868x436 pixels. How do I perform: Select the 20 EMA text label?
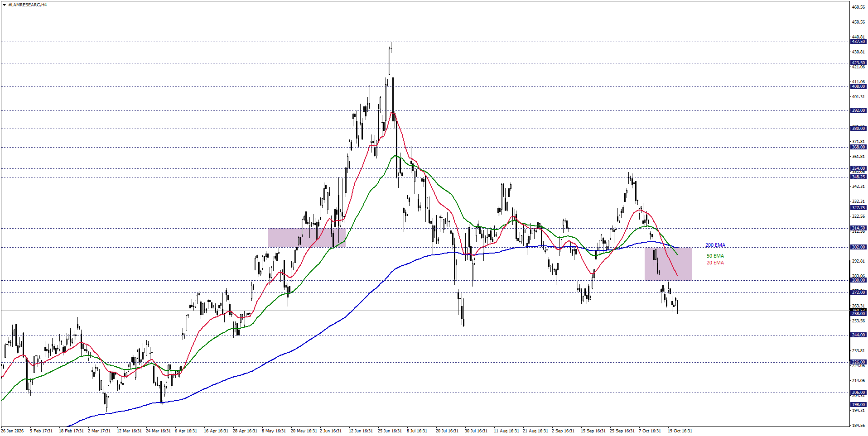click(715, 263)
